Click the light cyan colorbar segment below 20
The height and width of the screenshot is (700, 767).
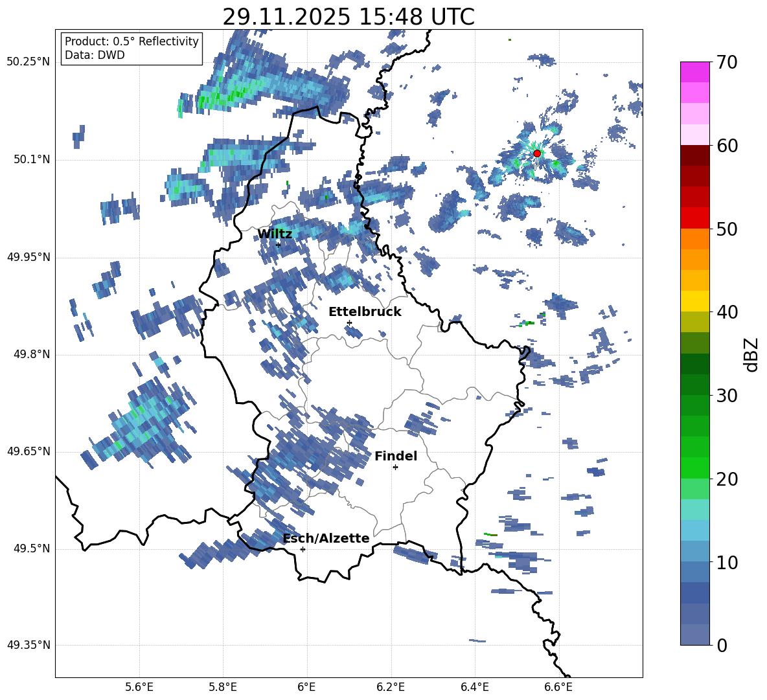pyautogui.click(x=695, y=510)
